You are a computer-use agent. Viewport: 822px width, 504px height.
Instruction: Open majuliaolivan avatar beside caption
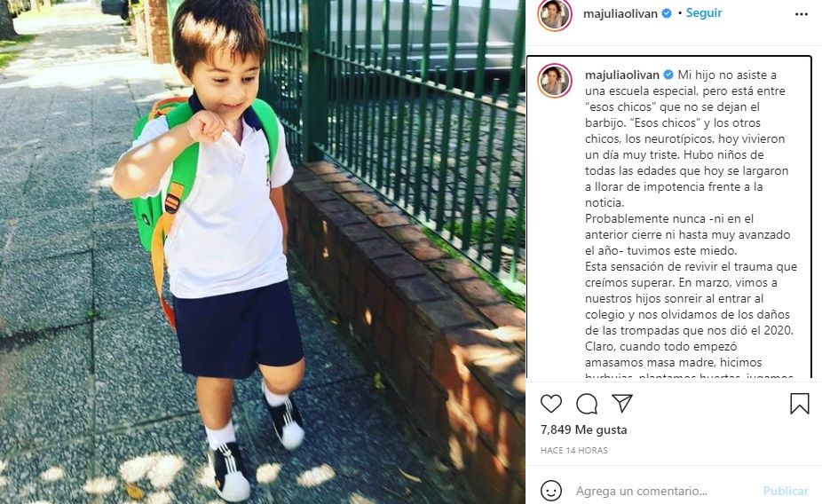[555, 81]
